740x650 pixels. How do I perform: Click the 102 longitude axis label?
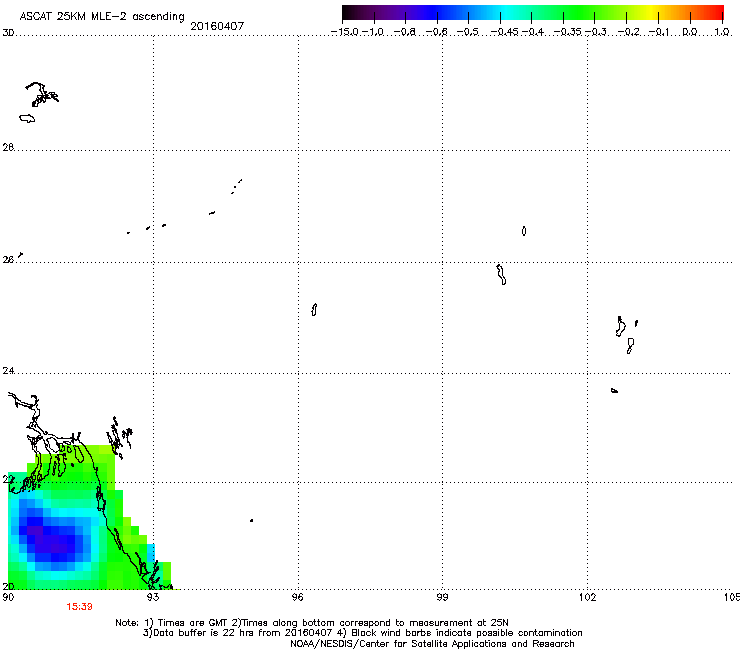(x=588, y=597)
